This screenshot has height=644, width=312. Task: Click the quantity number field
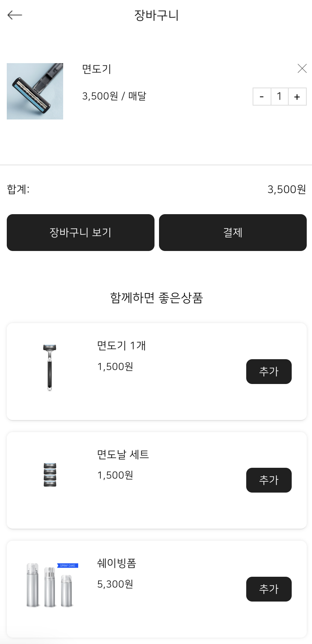coord(279,97)
